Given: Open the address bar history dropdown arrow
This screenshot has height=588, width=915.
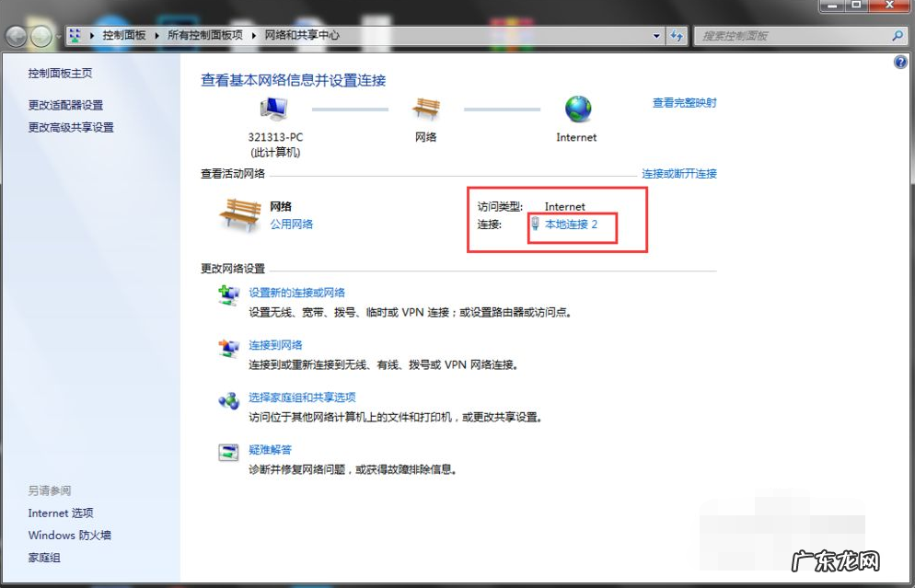Looking at the screenshot, I should point(655,36).
